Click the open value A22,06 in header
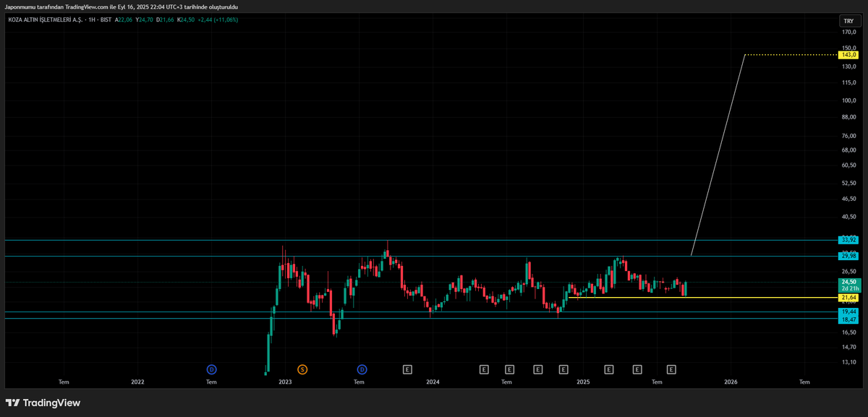This screenshot has width=868, height=417. tap(124, 20)
